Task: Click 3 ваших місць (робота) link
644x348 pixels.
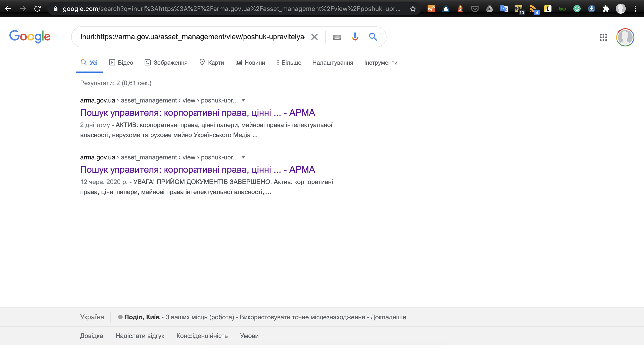Action: click(200, 317)
